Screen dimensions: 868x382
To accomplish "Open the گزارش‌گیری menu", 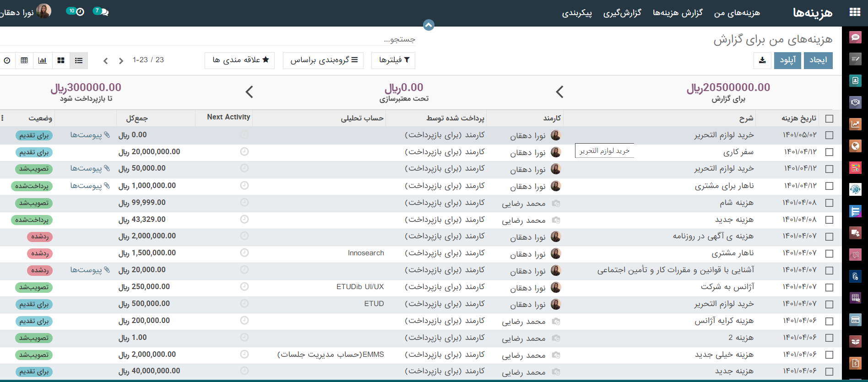I will (622, 13).
